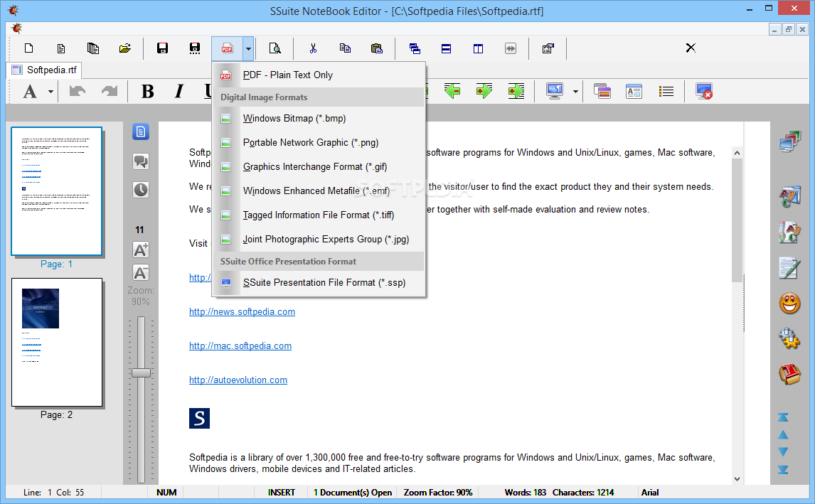The width and height of the screenshot is (815, 504).
Task: Click the document vertical scrollbar thumb
Action: [737, 220]
